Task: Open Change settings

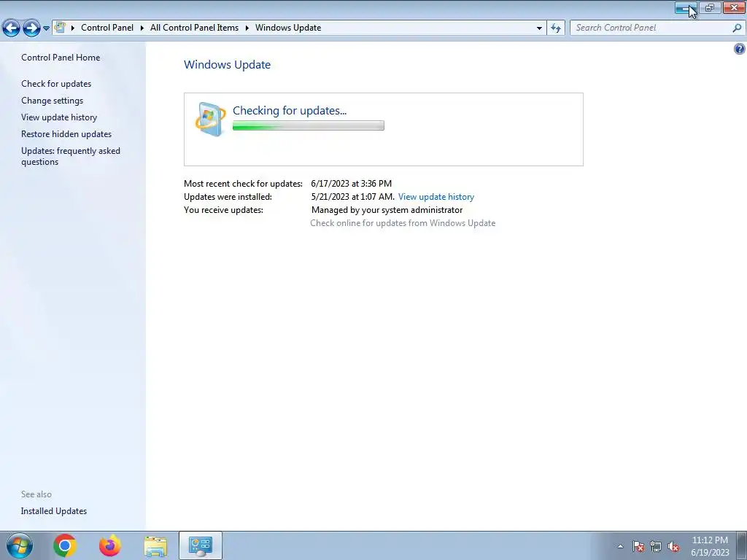Action: (52, 101)
